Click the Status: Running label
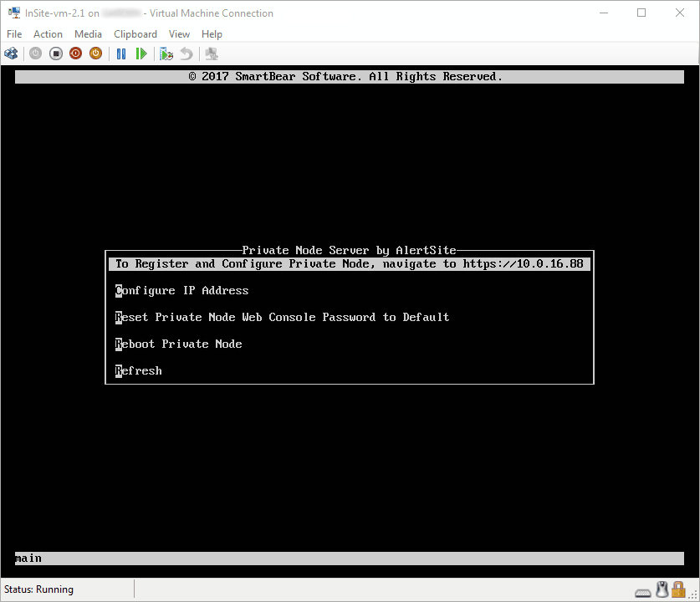Viewport: 700px width, 602px height. [x=38, y=589]
